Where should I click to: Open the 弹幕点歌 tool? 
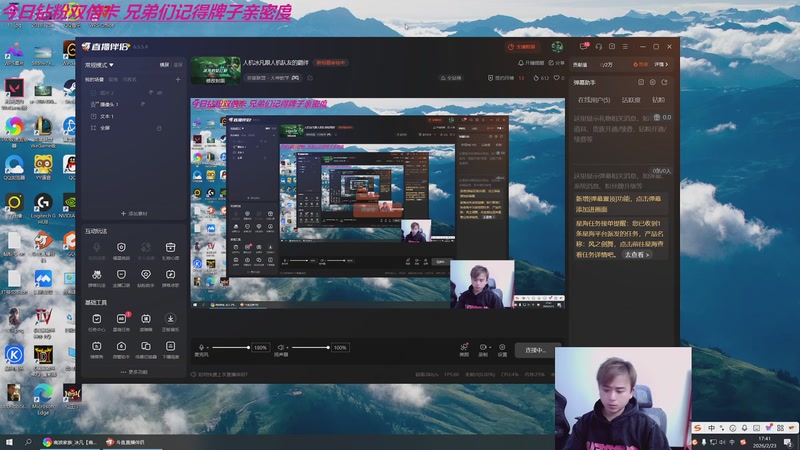tap(170, 278)
